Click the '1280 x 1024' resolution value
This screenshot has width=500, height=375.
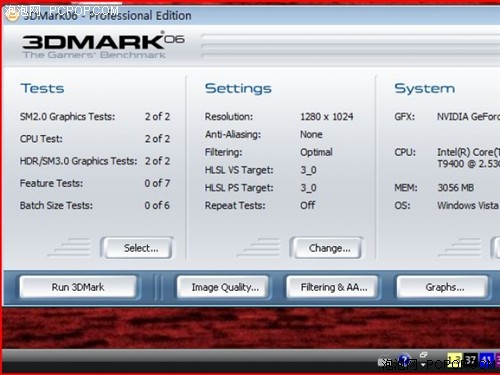[327, 117]
